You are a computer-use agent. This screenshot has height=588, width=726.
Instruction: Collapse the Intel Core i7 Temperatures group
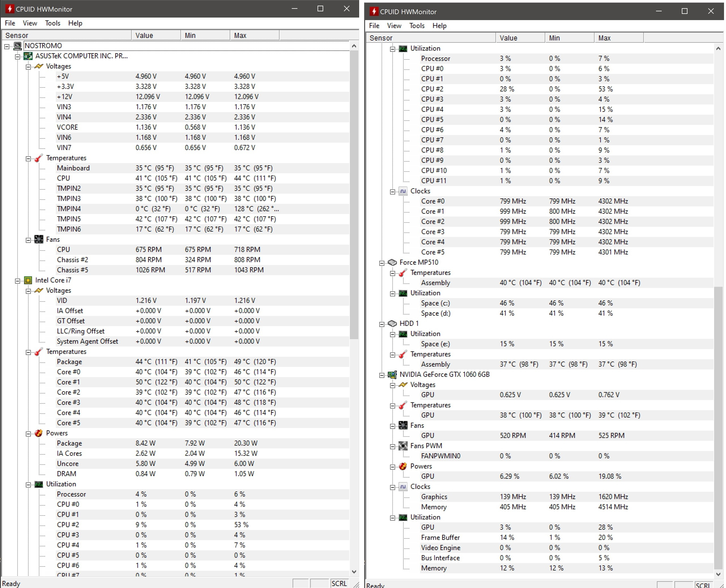click(29, 352)
